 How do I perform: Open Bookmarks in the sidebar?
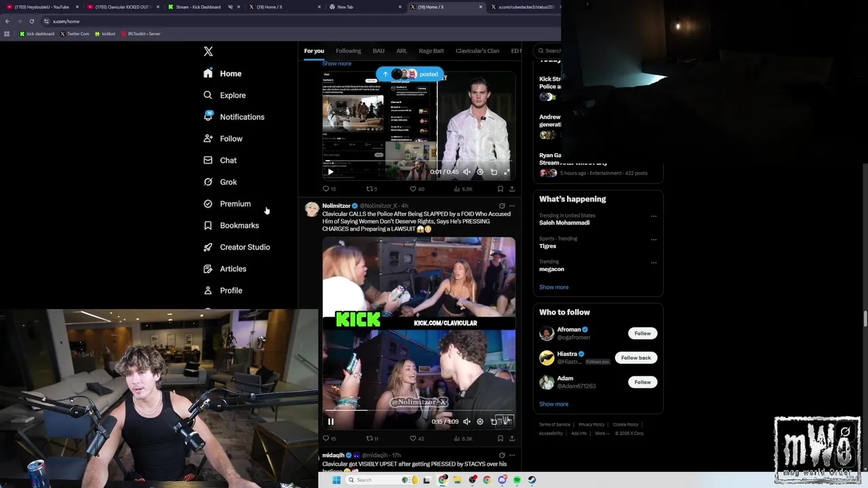(231, 225)
